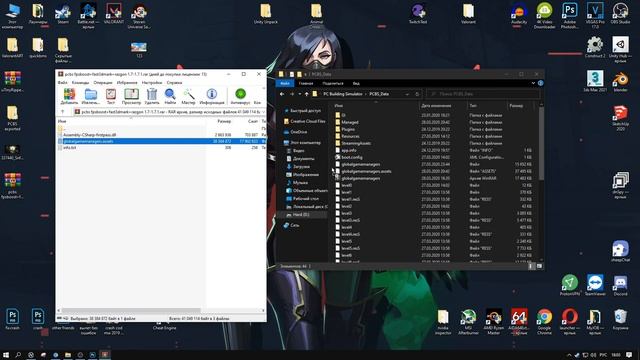Open the Поделиться tab in Explorer ribbon
The width and height of the screenshot is (640, 360).
(333, 83)
